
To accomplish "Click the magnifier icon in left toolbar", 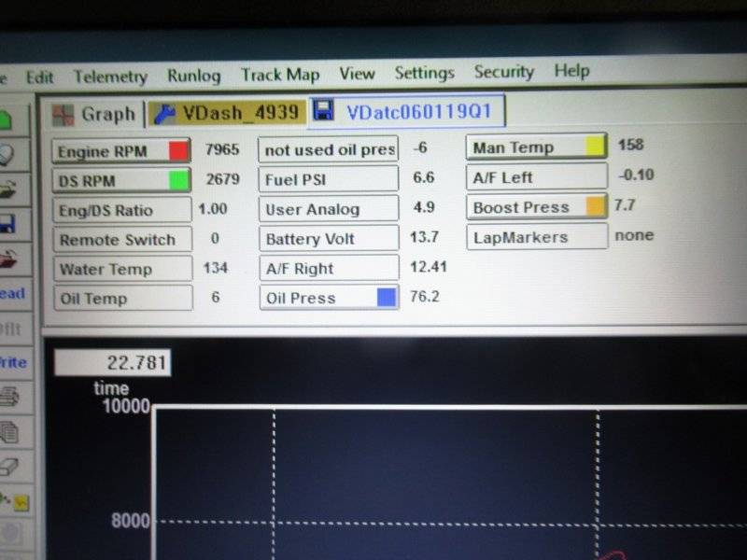I will coord(7,153).
